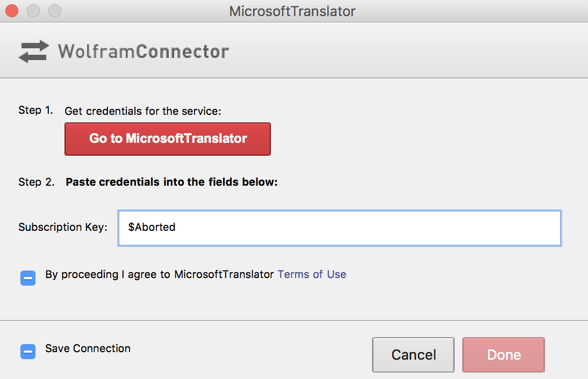The width and height of the screenshot is (588, 379).
Task: Close the MicrosoftTranslator window
Action: (12, 11)
